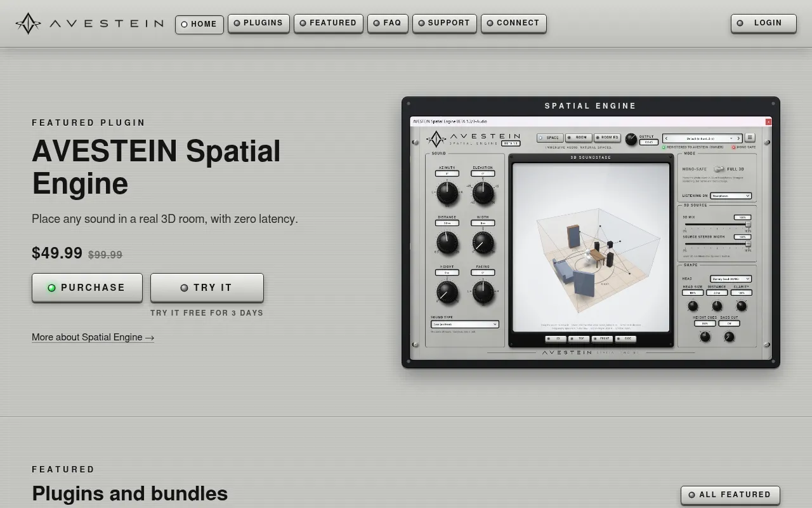This screenshot has height=508, width=812.
Task: Open the Sound Type dropdown in the plugin
Action: tap(465, 324)
